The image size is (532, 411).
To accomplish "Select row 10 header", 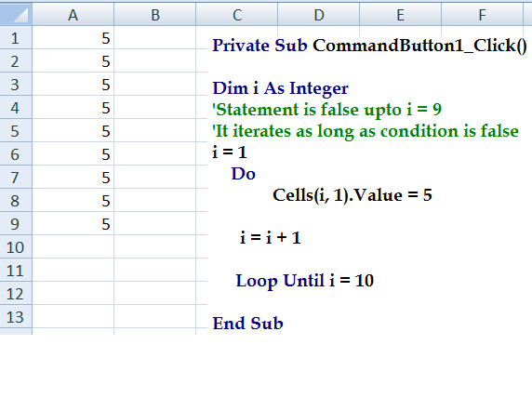I will coord(16,246).
